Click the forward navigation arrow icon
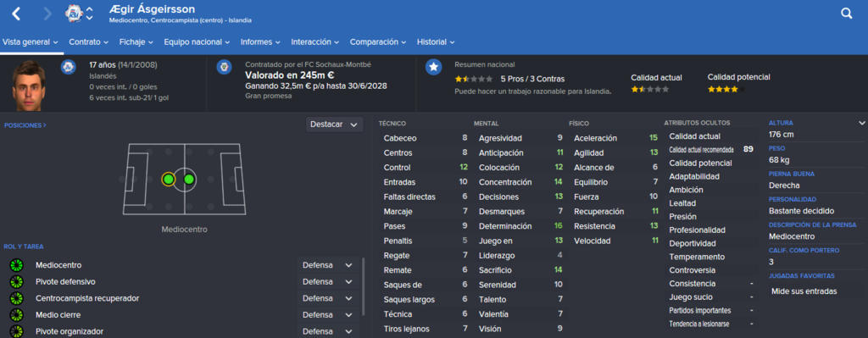Screen dimensions: 868x338 47,14
